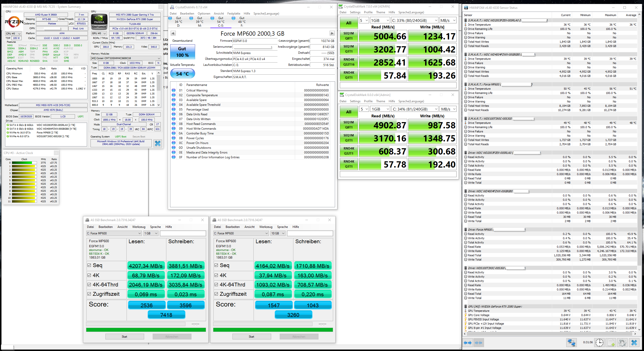This screenshot has height=351, width=644.
Task: Uncheck Zugriffszeit in the 1 GB AS SSD window
Action: click(x=89, y=294)
